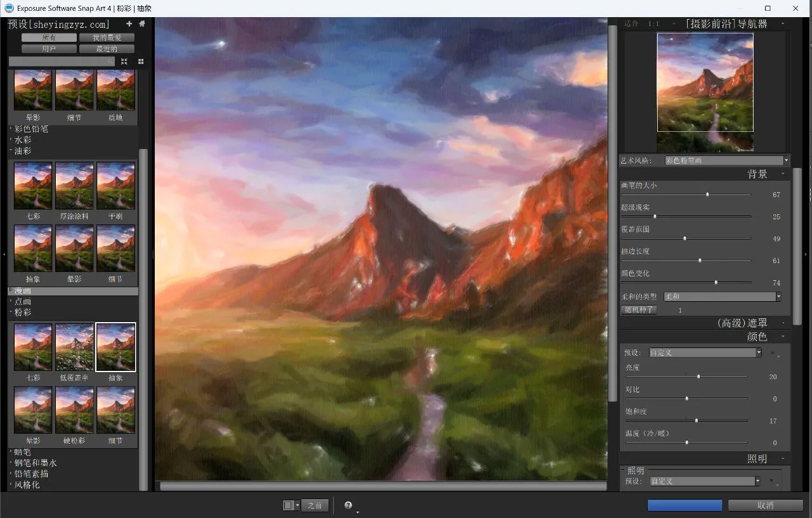Collapse the 粉彩 preset category
Image resolution: width=812 pixels, height=518 pixels.
pos(23,313)
